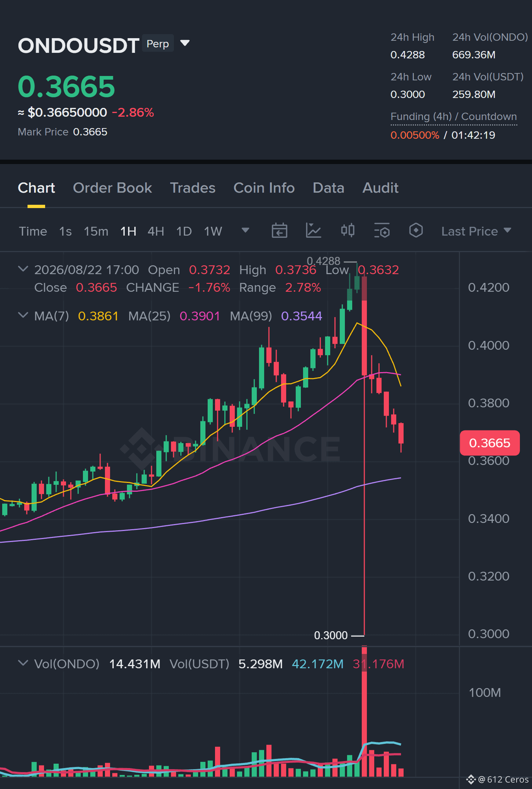Tap the 24h High value 0.4288
This screenshot has width=532, height=789.
coord(408,55)
